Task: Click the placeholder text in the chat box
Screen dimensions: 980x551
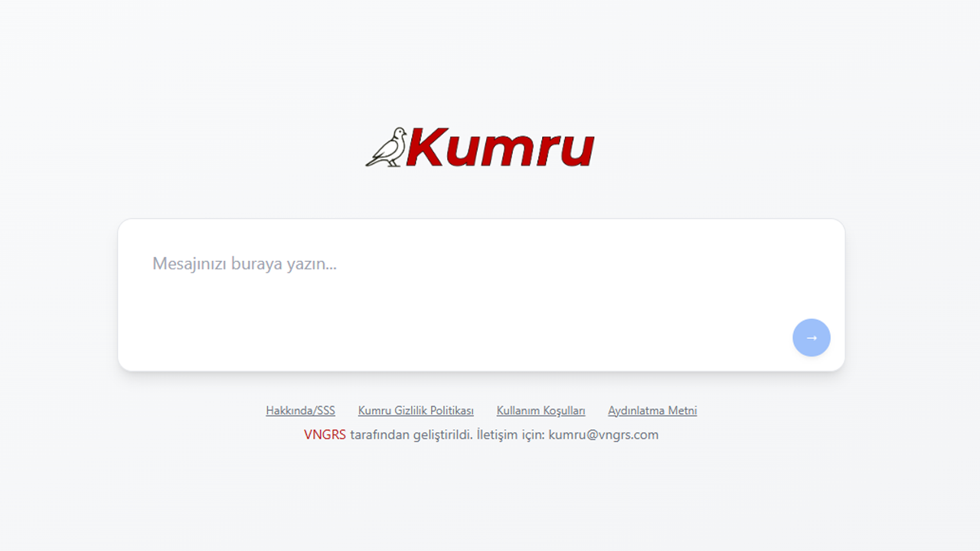Action: pos(244,264)
